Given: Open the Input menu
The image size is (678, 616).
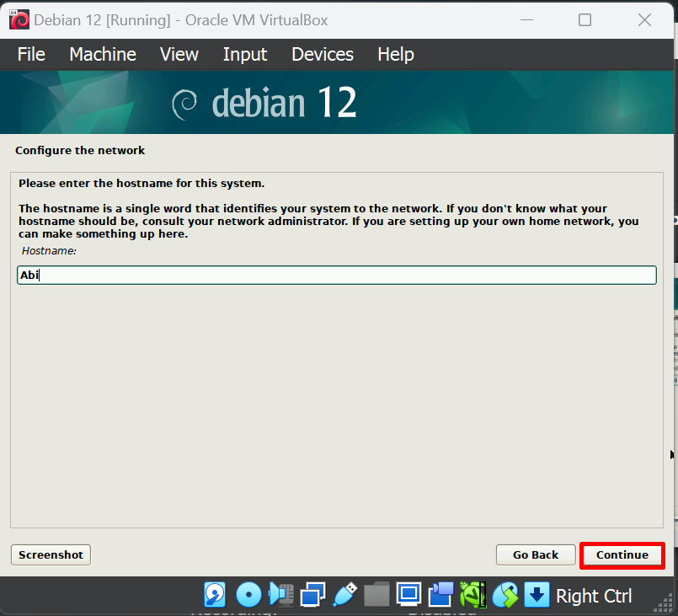Looking at the screenshot, I should pyautogui.click(x=245, y=55).
